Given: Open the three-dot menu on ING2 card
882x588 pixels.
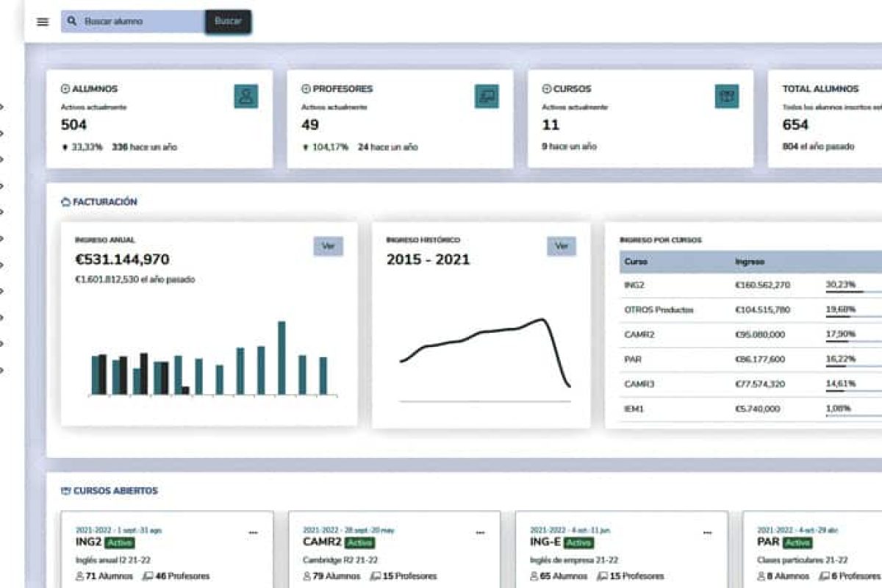Looking at the screenshot, I should 253,532.
